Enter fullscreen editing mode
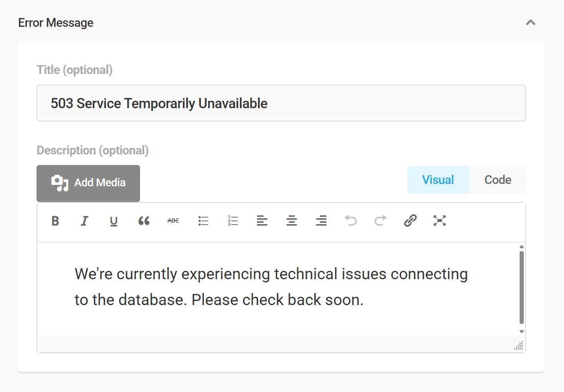564x392 pixels. click(x=440, y=221)
